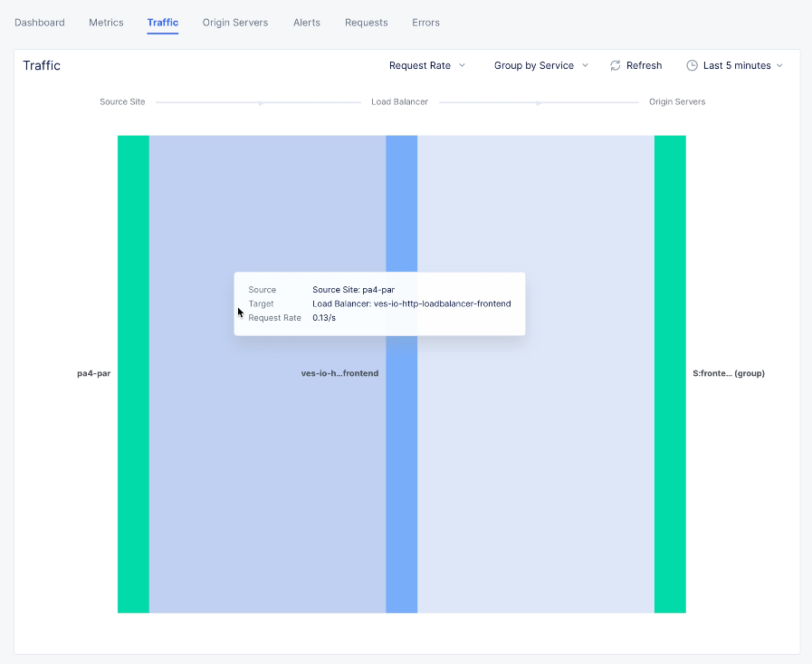812x664 pixels.
Task: Switch to the Metrics tab
Action: coord(106,23)
